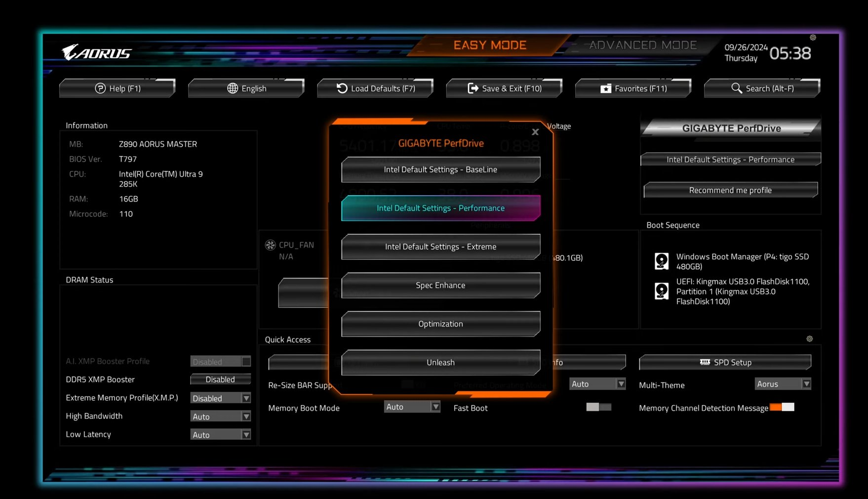868x499 pixels.
Task: Toggle the Fast Boot switch
Action: (598, 407)
